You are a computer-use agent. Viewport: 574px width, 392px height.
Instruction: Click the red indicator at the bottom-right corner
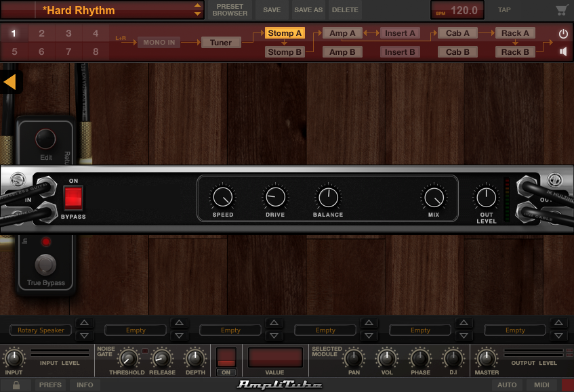click(x=568, y=385)
